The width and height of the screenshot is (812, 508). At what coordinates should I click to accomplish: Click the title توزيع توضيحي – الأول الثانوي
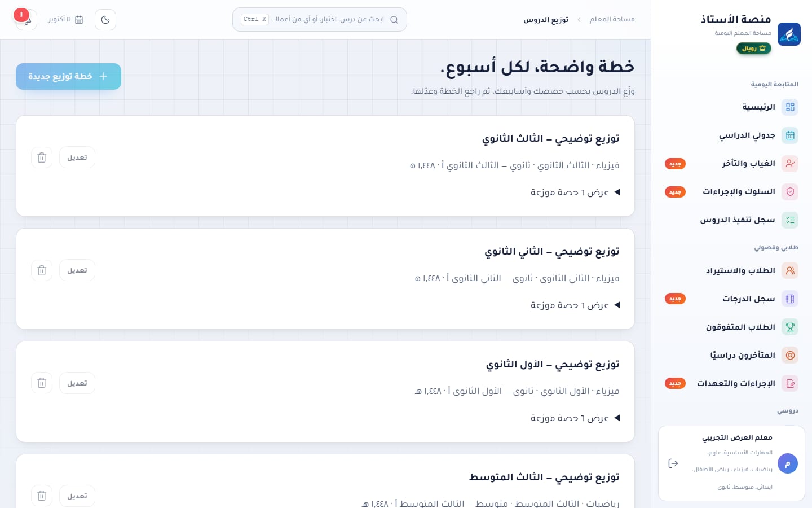(x=553, y=365)
